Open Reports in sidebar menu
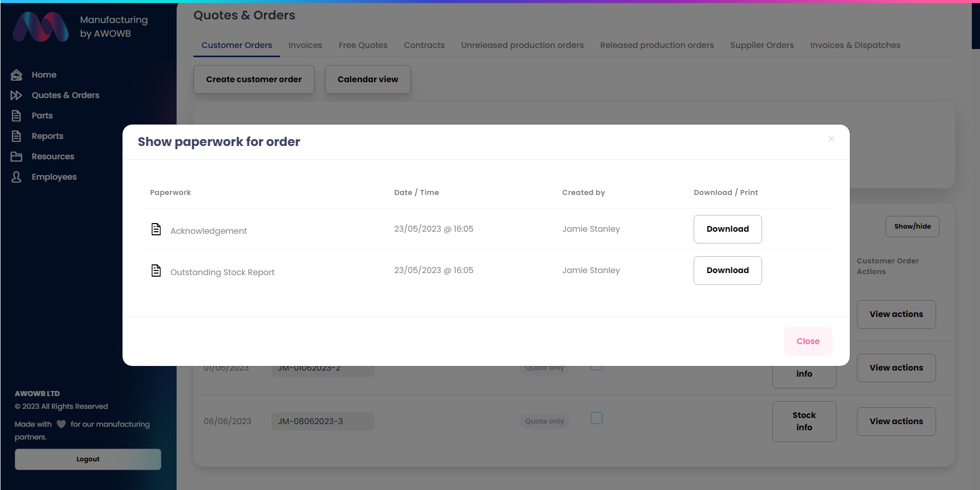The height and width of the screenshot is (490, 980). [47, 136]
